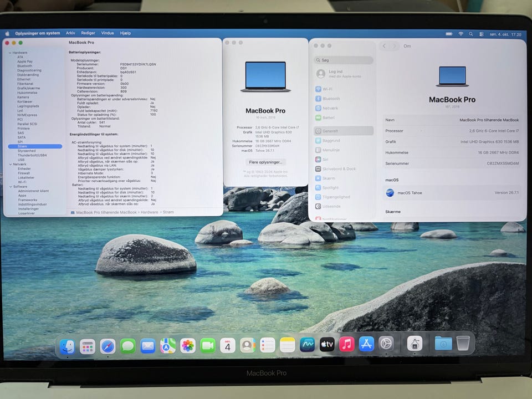
Task: Open the Arkiv menu
Action: [70, 33]
